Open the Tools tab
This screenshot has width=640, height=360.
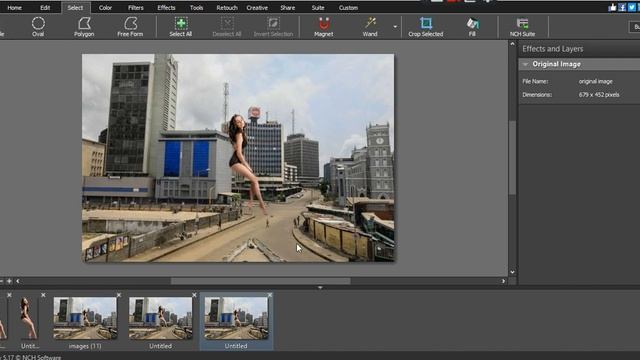196,8
